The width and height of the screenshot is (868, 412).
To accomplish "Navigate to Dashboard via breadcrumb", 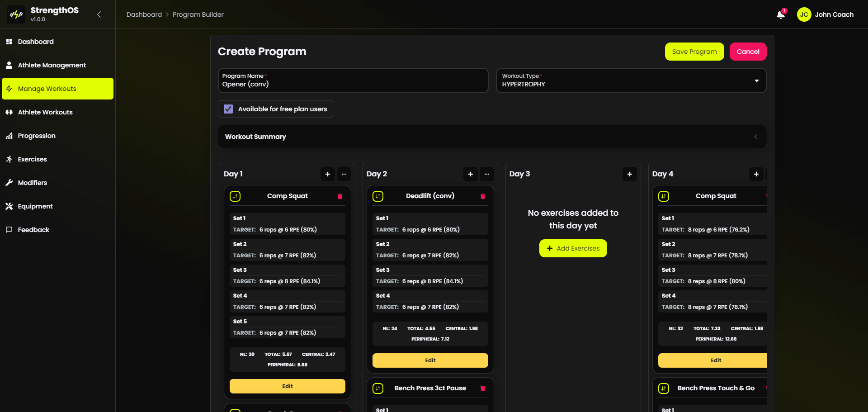I will tap(144, 14).
